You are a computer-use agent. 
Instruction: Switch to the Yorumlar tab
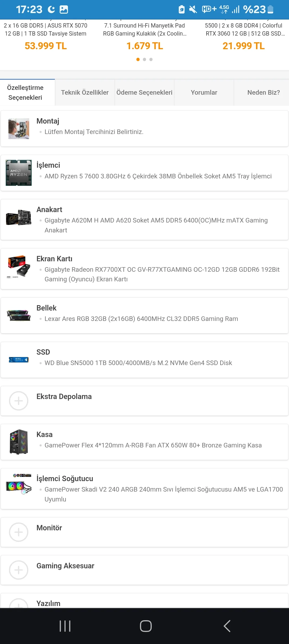(x=204, y=93)
